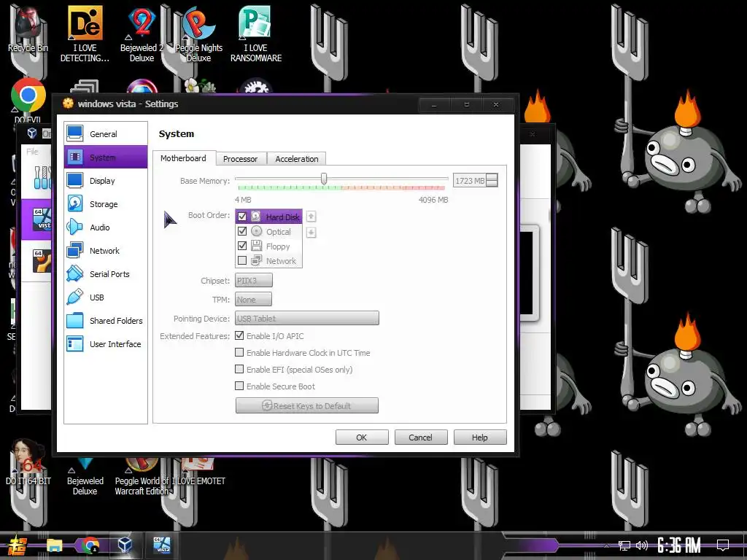Click OK to apply settings

(x=362, y=437)
